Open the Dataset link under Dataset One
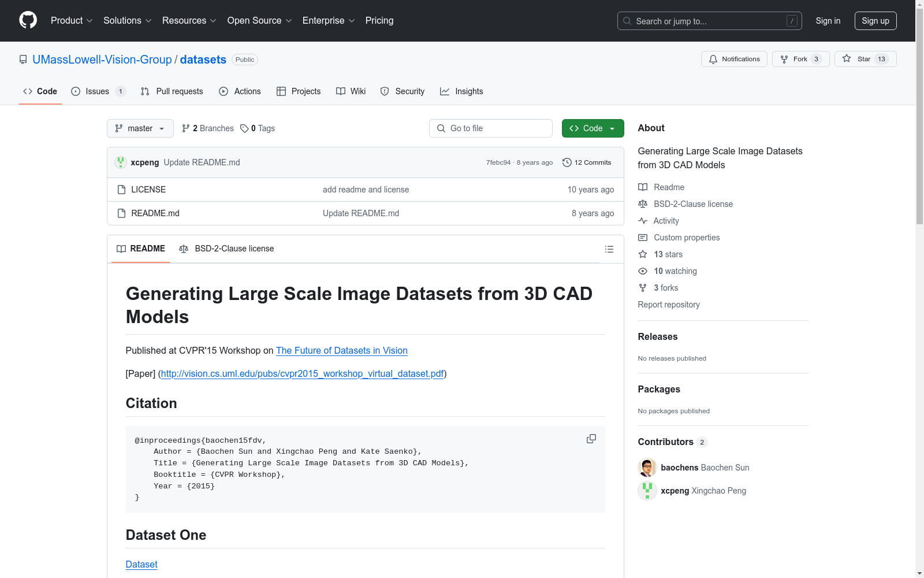The image size is (924, 578). pos(141,564)
